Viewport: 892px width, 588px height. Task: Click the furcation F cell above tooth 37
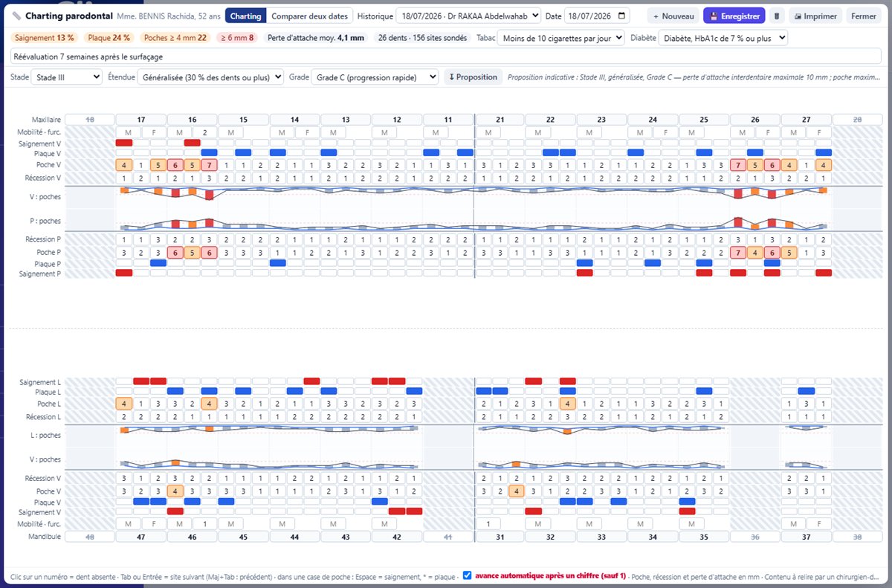pos(819,523)
